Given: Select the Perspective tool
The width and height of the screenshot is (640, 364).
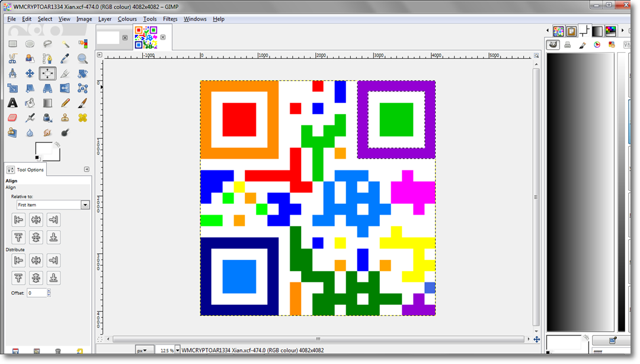Looking at the screenshot, I should 47,88.
